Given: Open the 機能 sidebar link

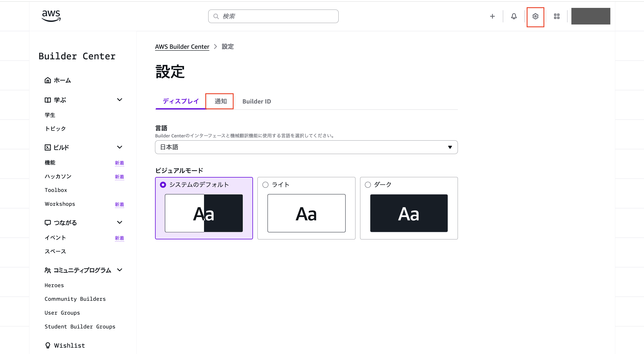Looking at the screenshot, I should [50, 163].
